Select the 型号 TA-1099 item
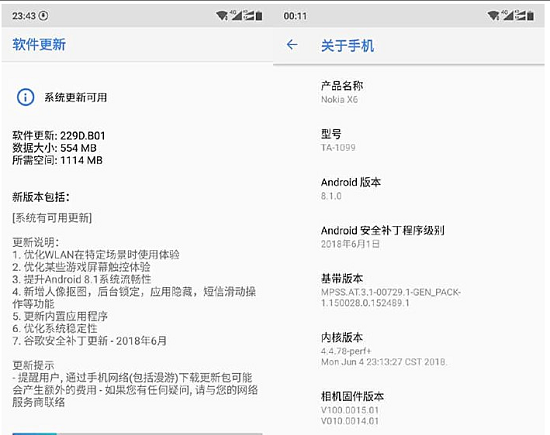The width and height of the screenshot is (550, 435). click(409, 140)
